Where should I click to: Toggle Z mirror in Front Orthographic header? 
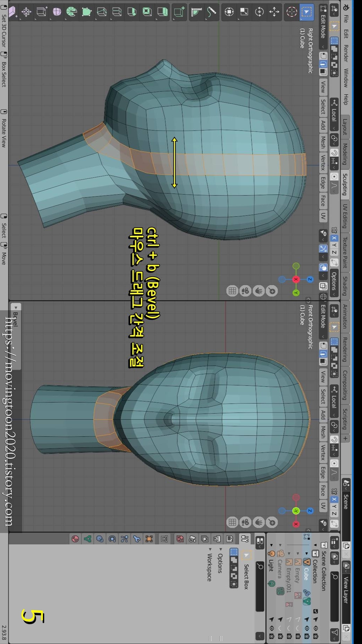coord(334,514)
